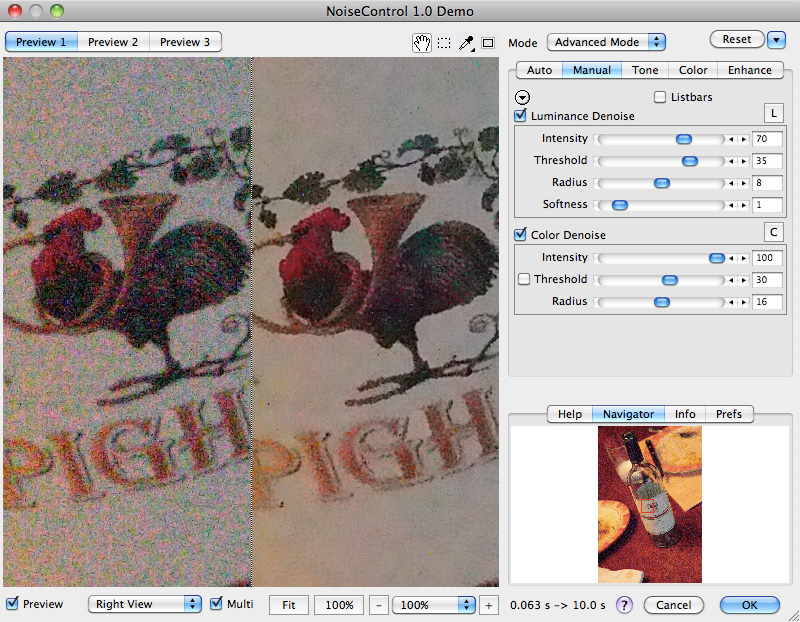The image size is (800, 622).
Task: Click the Reset button
Action: (x=737, y=39)
